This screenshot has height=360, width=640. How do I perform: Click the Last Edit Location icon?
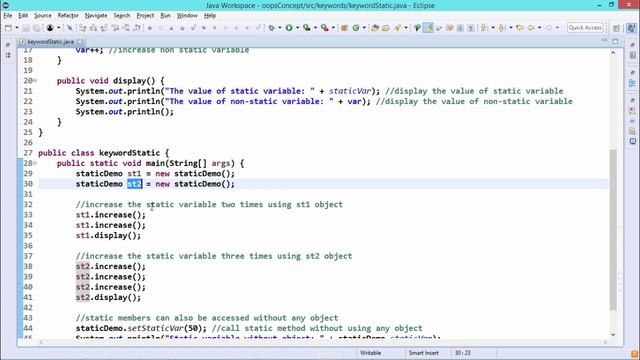(x=520, y=28)
